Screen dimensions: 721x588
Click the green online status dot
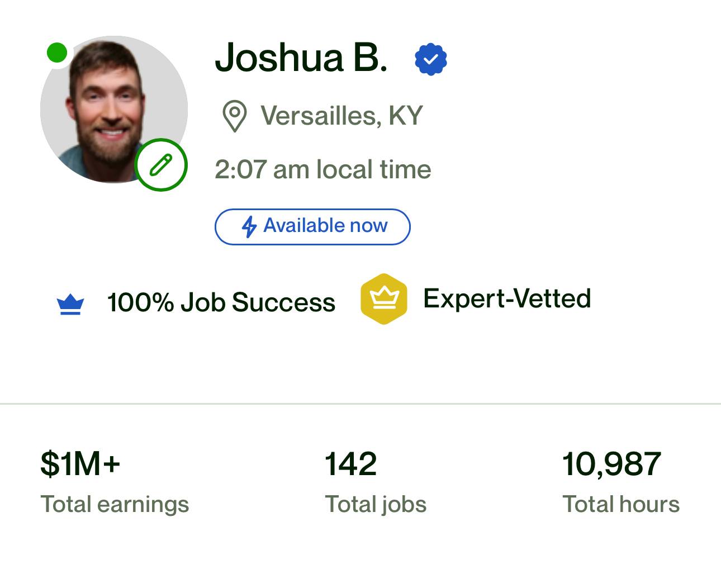click(56, 53)
